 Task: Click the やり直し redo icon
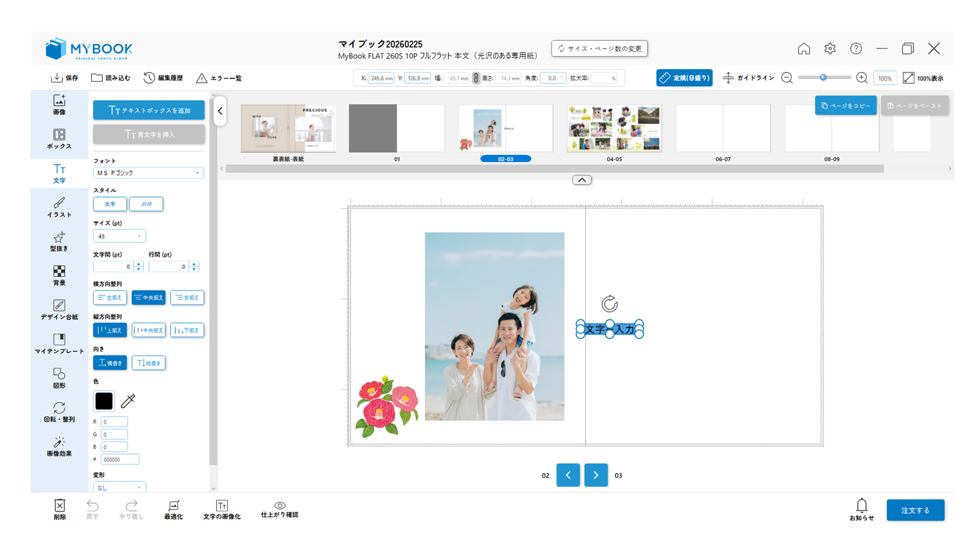pyautogui.click(x=131, y=505)
